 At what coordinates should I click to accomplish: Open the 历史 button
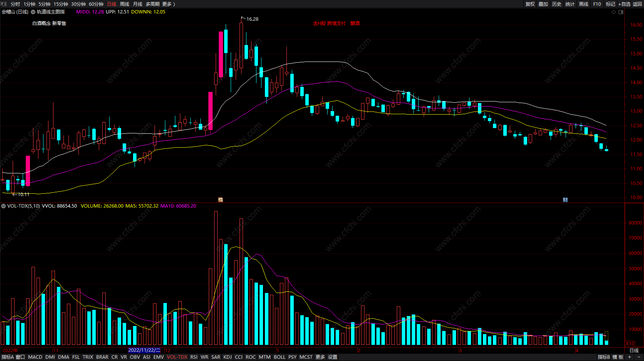point(557,4)
